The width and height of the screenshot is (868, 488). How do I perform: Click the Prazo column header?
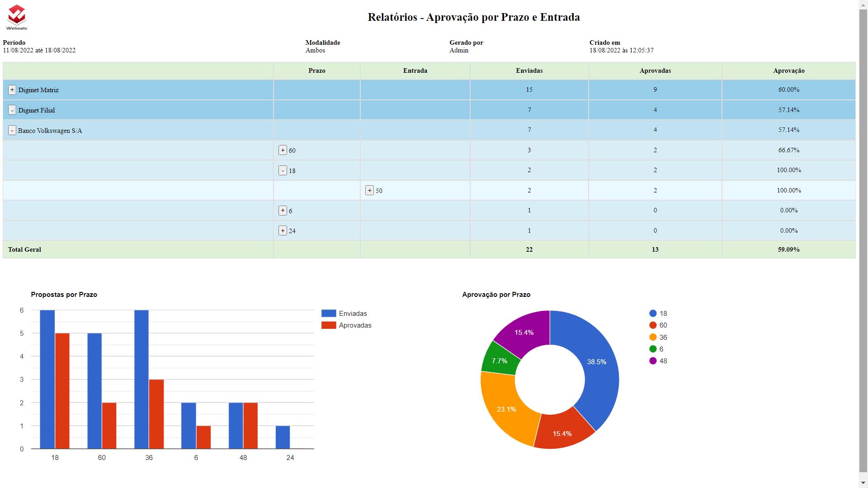point(317,70)
